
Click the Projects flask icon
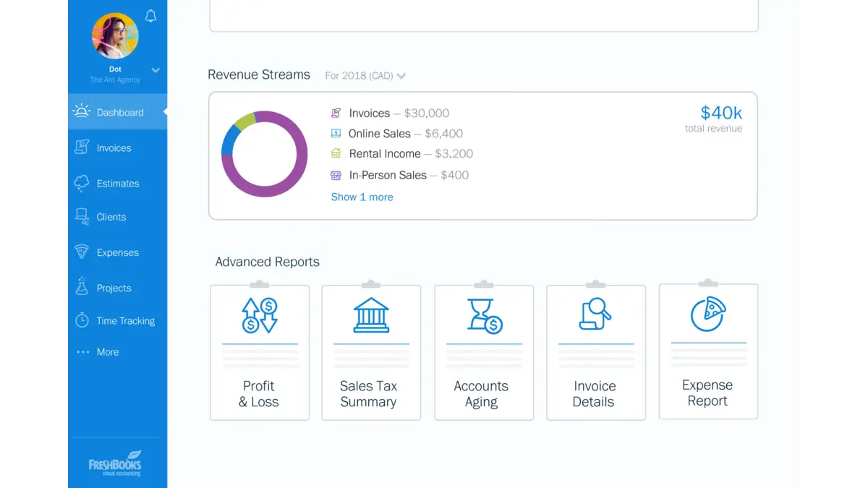82,286
